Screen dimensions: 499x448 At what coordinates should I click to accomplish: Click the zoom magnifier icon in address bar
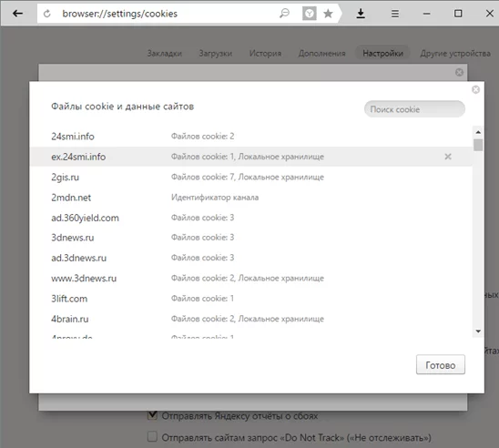[284, 14]
